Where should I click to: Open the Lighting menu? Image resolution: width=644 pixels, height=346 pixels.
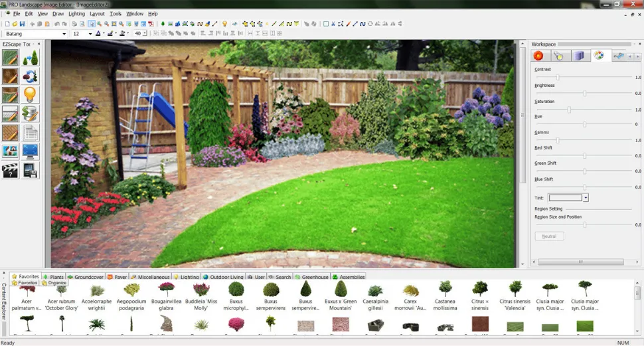click(76, 13)
